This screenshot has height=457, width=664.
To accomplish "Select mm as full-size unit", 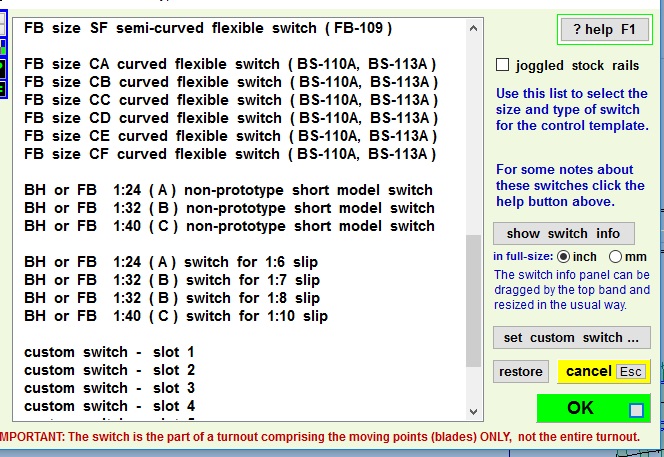I will pos(615,257).
